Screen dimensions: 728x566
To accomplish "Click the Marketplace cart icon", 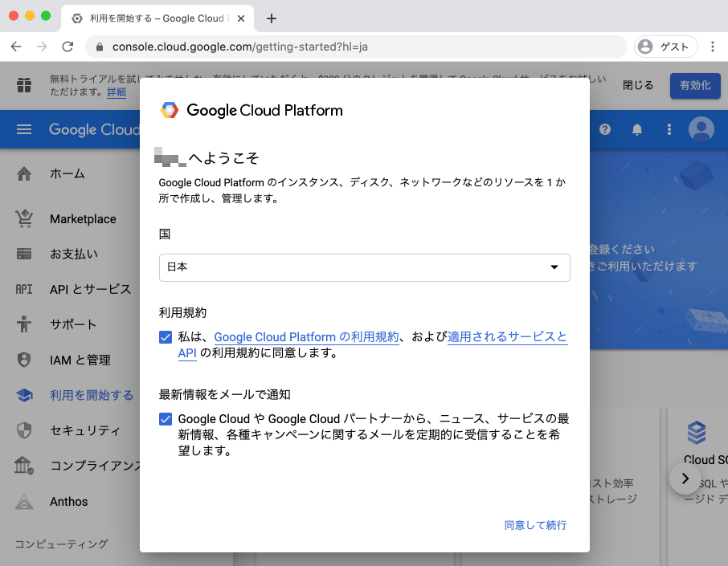I will coord(24,218).
